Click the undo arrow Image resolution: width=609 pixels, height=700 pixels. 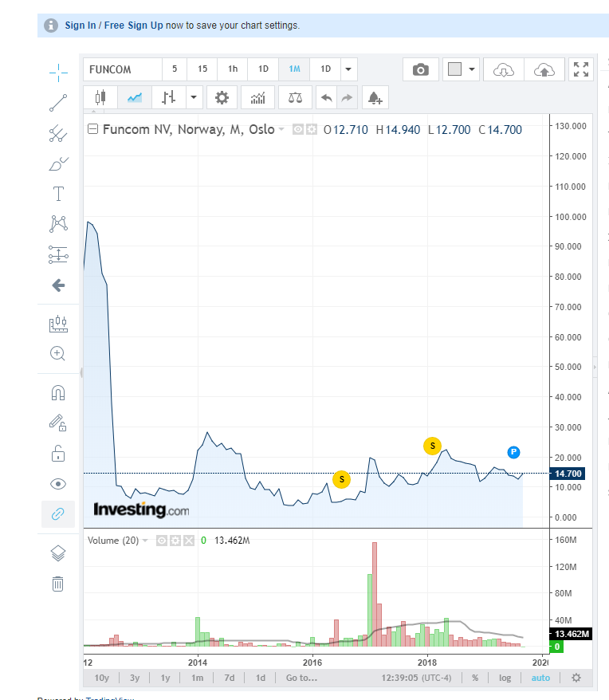(x=326, y=97)
